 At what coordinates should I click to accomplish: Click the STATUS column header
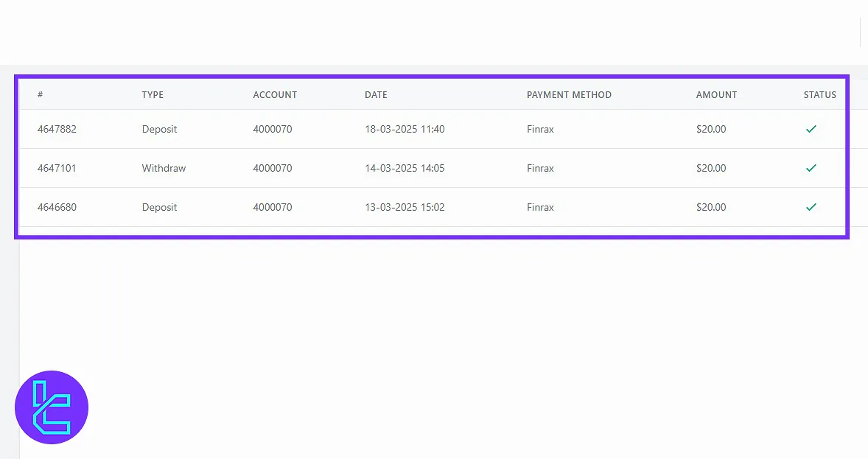(819, 95)
